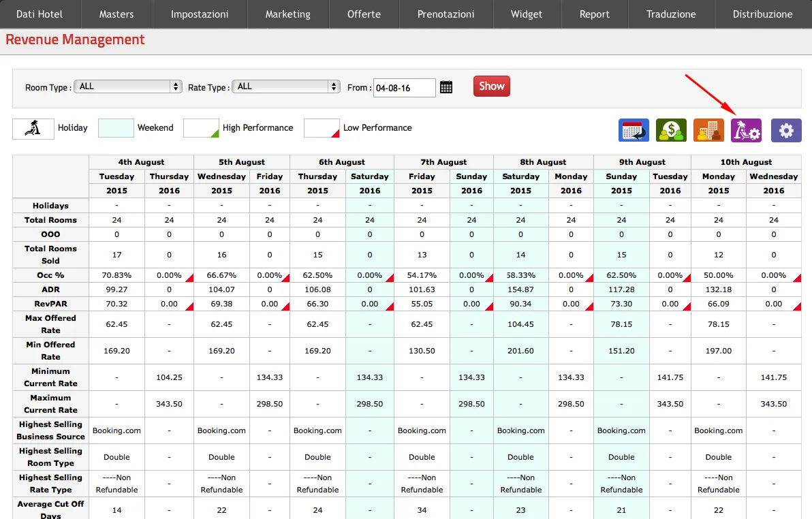Image resolution: width=812 pixels, height=519 pixels.
Task: Go to the Distribuzione menu
Action: (763, 14)
